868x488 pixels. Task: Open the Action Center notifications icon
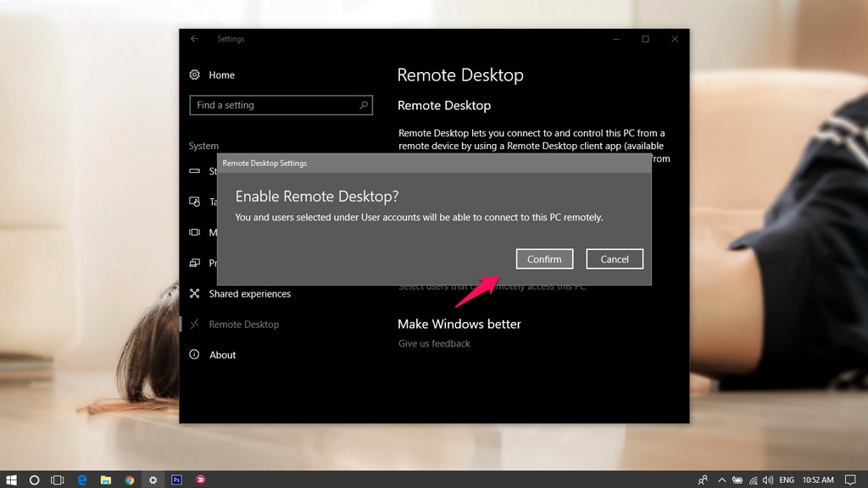pyautogui.click(x=850, y=480)
